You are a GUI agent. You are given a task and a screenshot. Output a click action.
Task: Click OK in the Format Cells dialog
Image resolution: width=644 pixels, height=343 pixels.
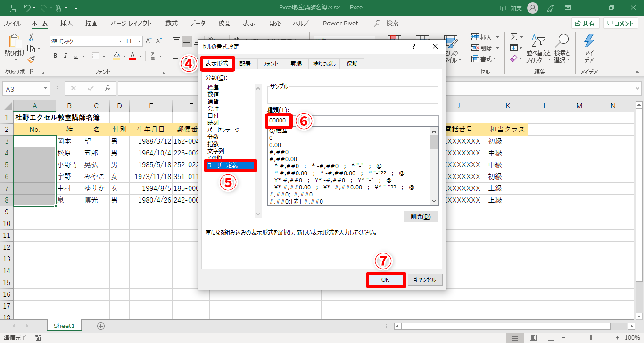click(386, 279)
